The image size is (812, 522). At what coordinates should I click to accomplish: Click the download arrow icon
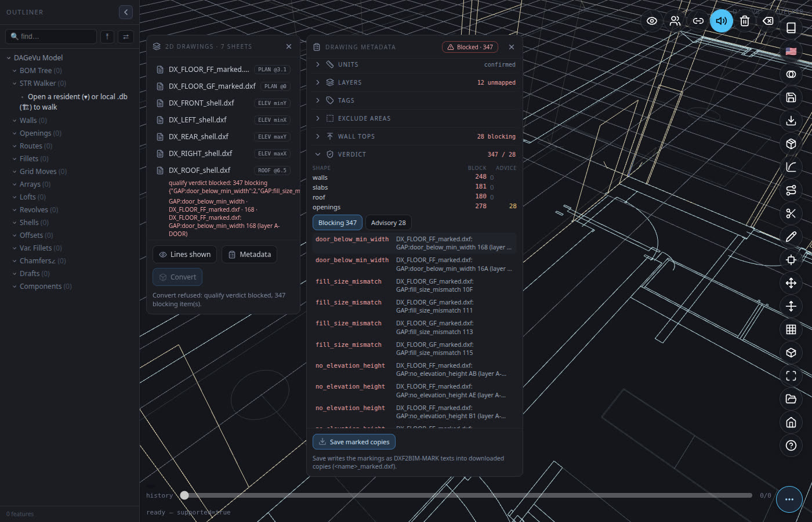pyautogui.click(x=791, y=121)
